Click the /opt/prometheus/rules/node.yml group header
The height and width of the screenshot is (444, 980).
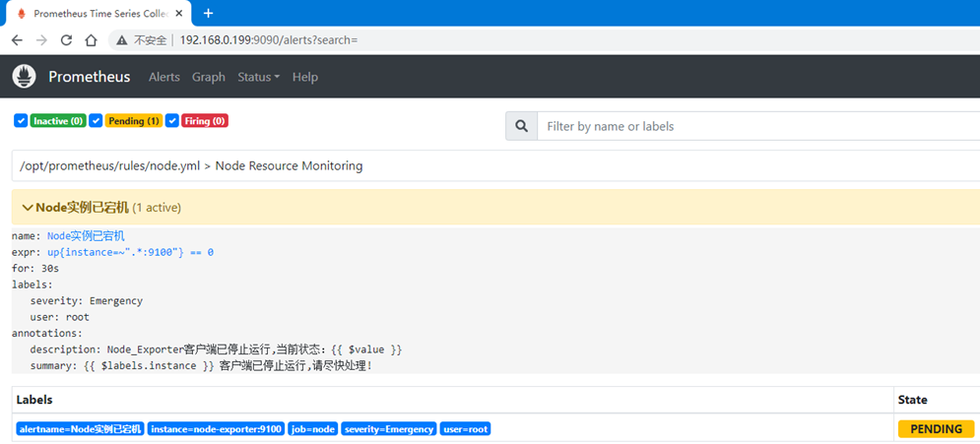tap(495, 165)
